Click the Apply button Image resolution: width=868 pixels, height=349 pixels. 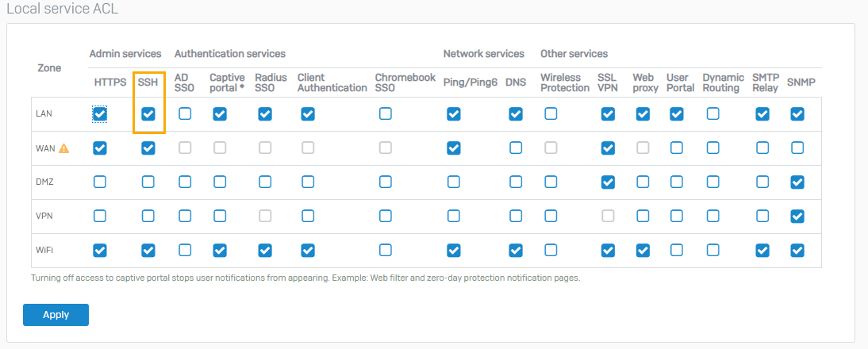coord(56,315)
